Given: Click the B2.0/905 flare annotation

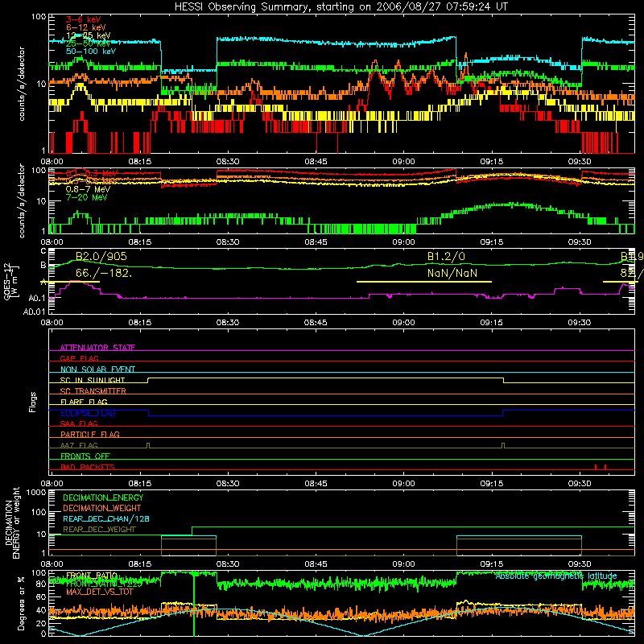Looking at the screenshot, I should coord(101,256).
